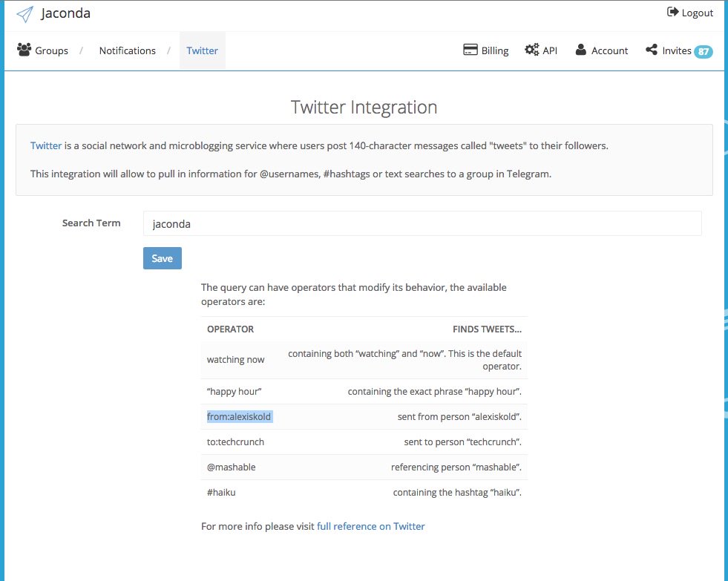Click the Logout exit icon
This screenshot has height=581, width=728.
click(673, 12)
